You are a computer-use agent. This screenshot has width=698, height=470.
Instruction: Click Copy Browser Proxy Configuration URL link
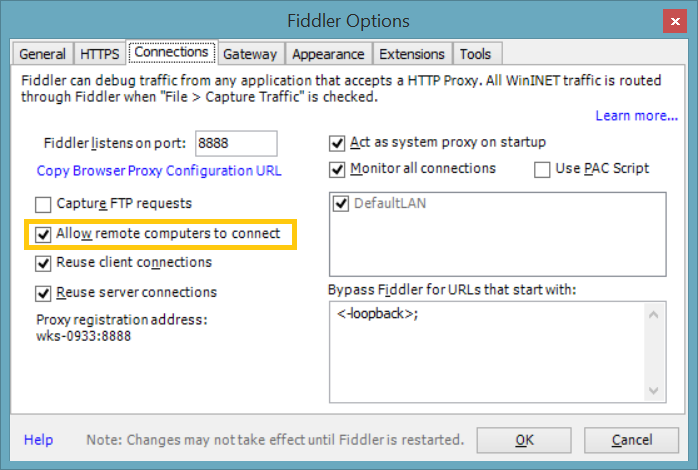pyautogui.click(x=159, y=171)
